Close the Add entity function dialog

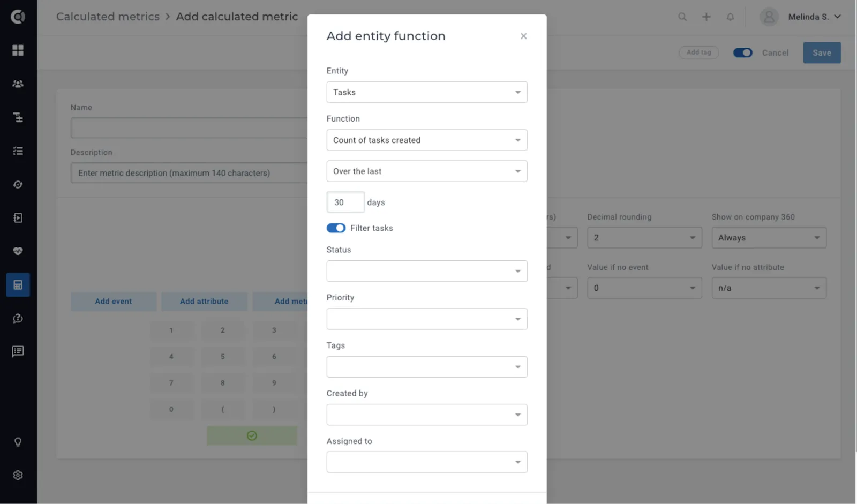click(x=523, y=36)
